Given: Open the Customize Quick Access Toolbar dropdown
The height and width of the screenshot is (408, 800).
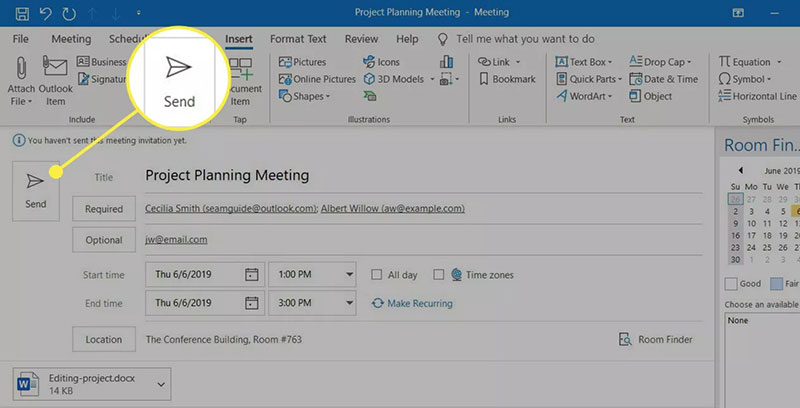Looking at the screenshot, I should (x=138, y=13).
